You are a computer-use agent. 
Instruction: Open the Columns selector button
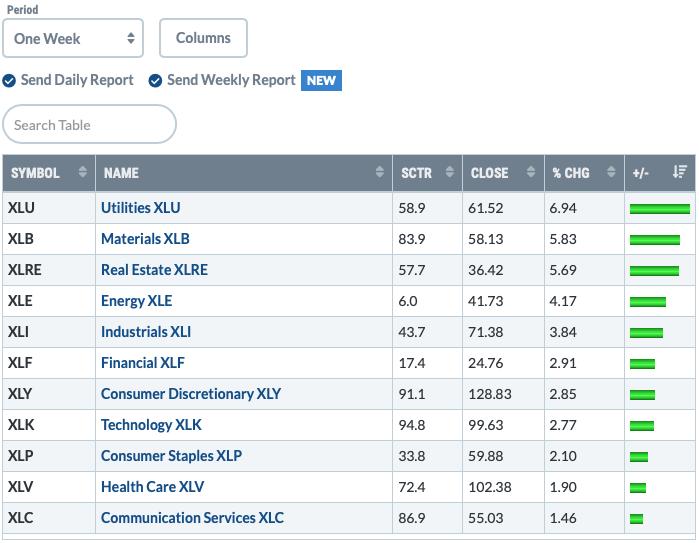[203, 38]
